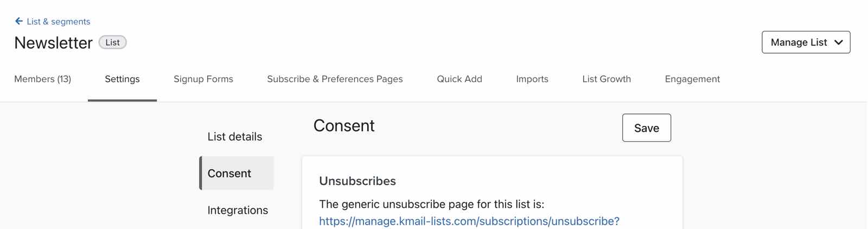
Task: Show the Engagement tab
Action: click(692, 79)
